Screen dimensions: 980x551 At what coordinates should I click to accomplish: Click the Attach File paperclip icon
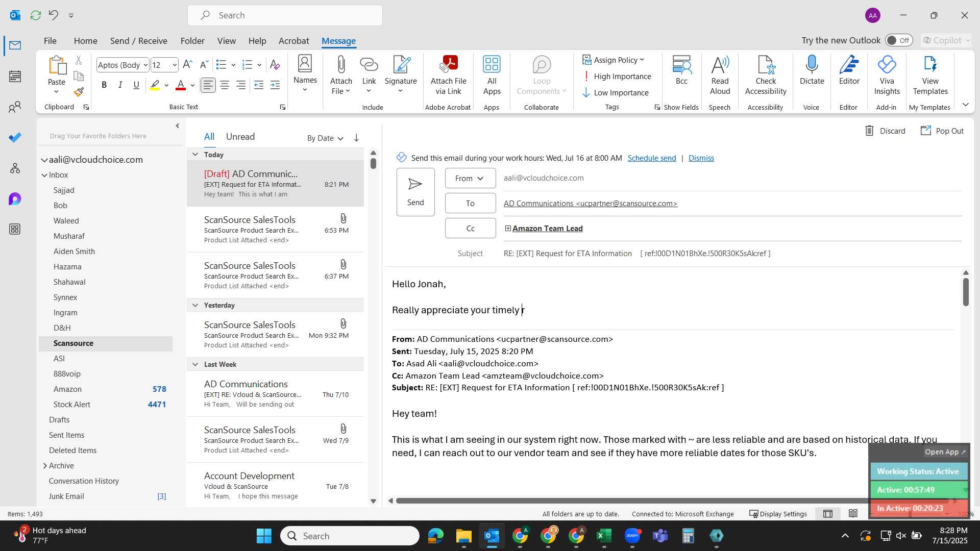click(341, 75)
